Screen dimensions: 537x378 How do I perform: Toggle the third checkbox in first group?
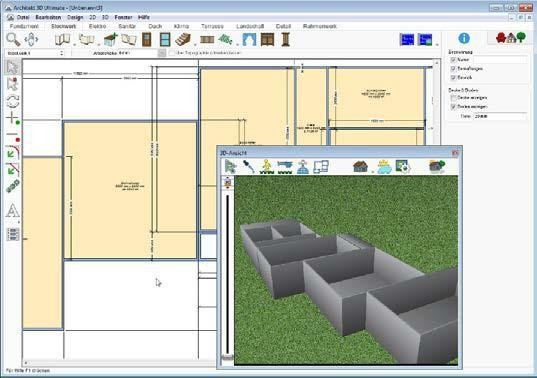pyautogui.click(x=453, y=78)
